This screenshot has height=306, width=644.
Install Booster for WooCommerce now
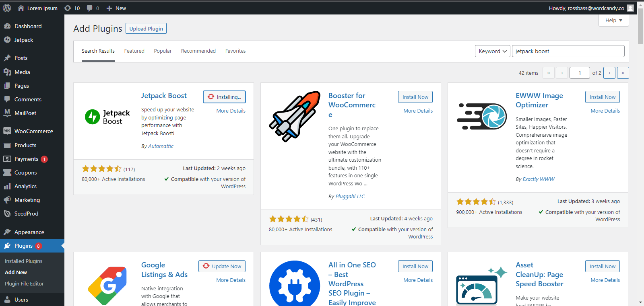pos(415,97)
